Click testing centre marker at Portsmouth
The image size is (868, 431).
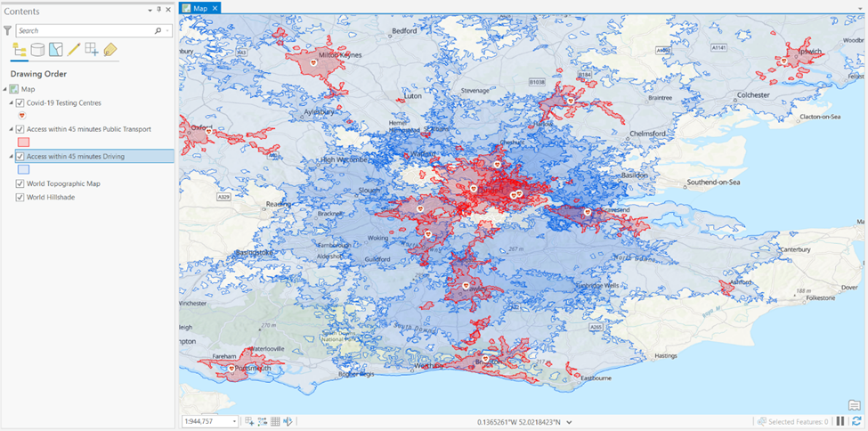(x=232, y=368)
